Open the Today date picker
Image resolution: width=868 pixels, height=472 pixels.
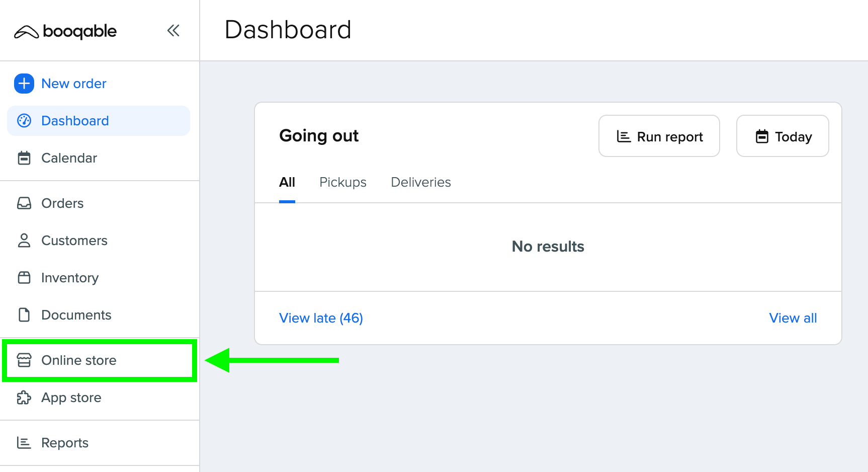783,136
